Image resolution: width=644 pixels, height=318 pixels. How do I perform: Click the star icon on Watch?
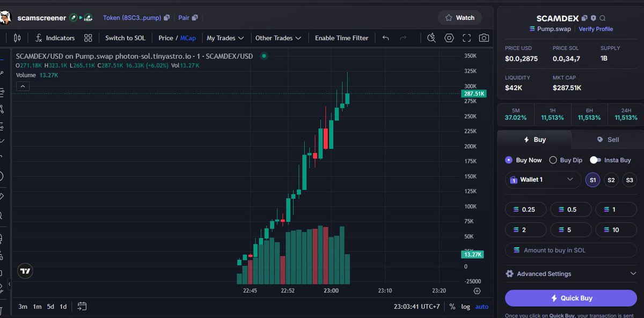click(x=449, y=18)
